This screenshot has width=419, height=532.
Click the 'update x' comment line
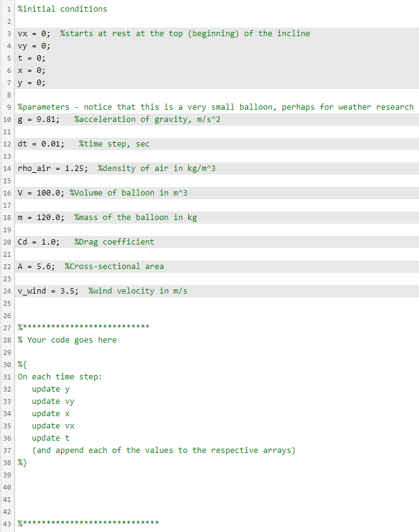click(50, 414)
